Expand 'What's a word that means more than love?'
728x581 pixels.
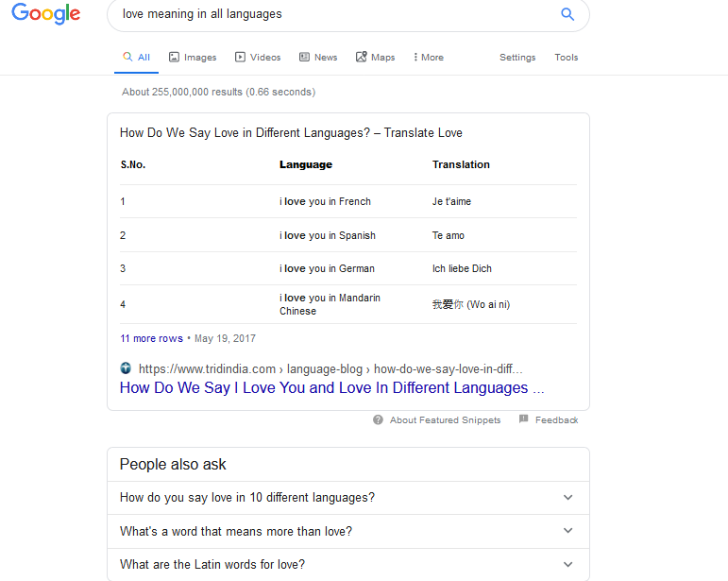[348, 531]
